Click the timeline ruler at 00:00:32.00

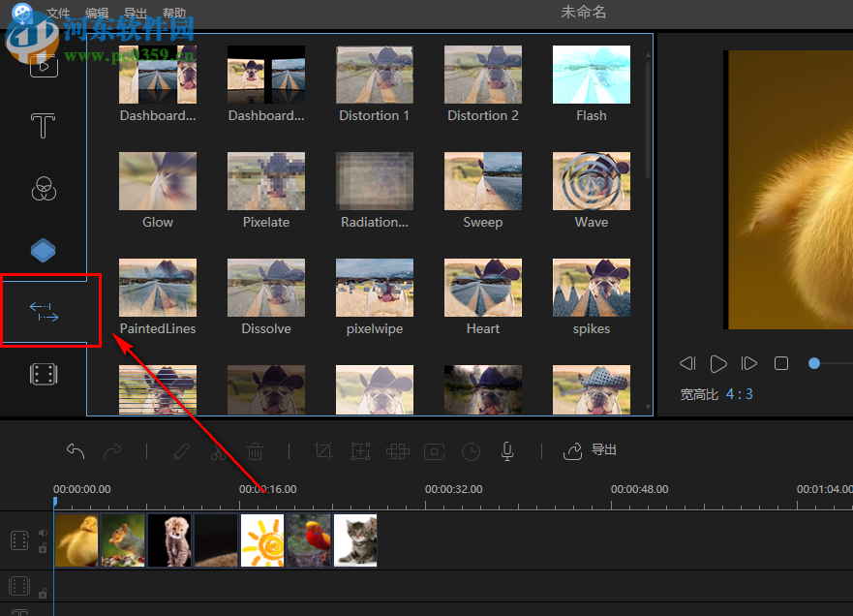click(x=453, y=489)
